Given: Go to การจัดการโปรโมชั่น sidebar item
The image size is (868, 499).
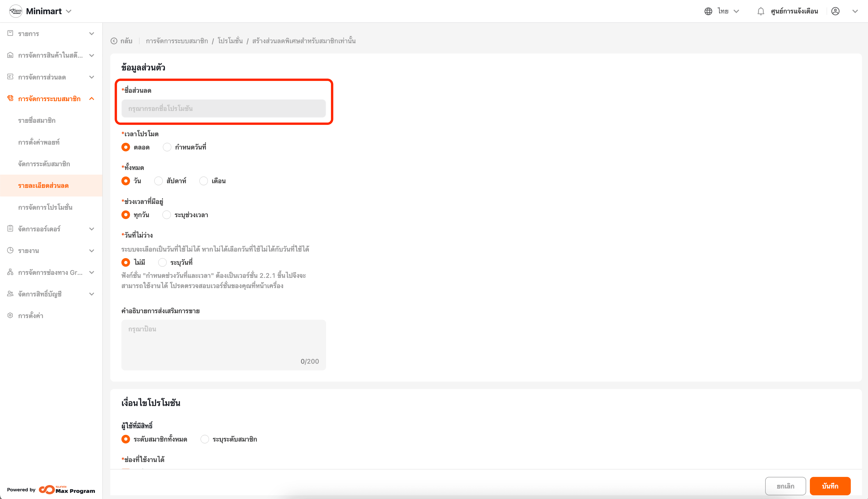Looking at the screenshot, I should [x=45, y=207].
